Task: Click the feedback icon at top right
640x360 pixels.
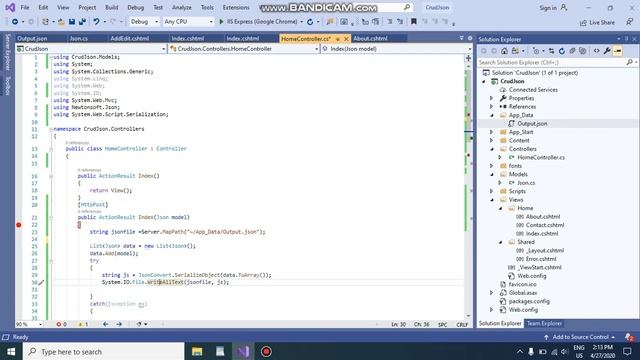Action: click(x=629, y=22)
